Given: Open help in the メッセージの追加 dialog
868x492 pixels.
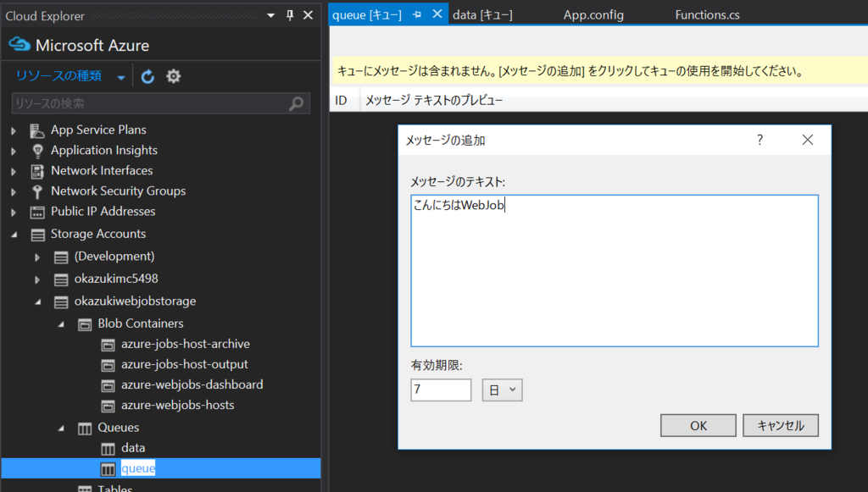Looking at the screenshot, I should point(760,140).
